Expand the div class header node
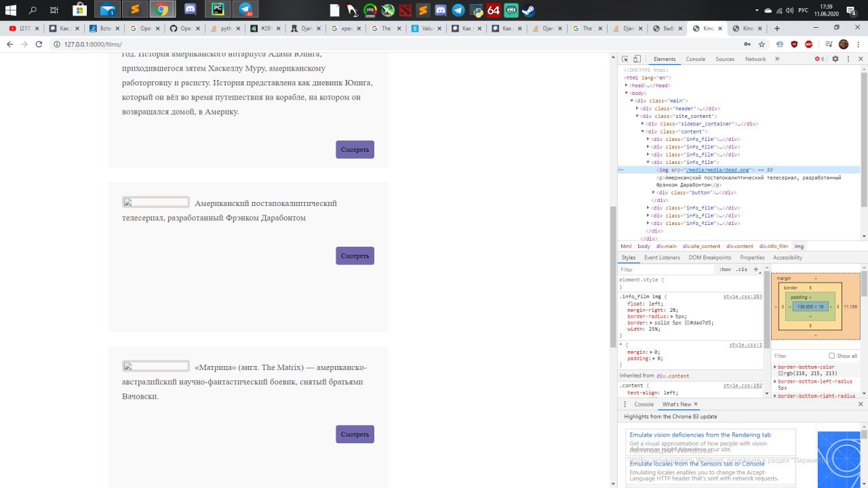The height and width of the screenshot is (488, 868). pos(637,108)
